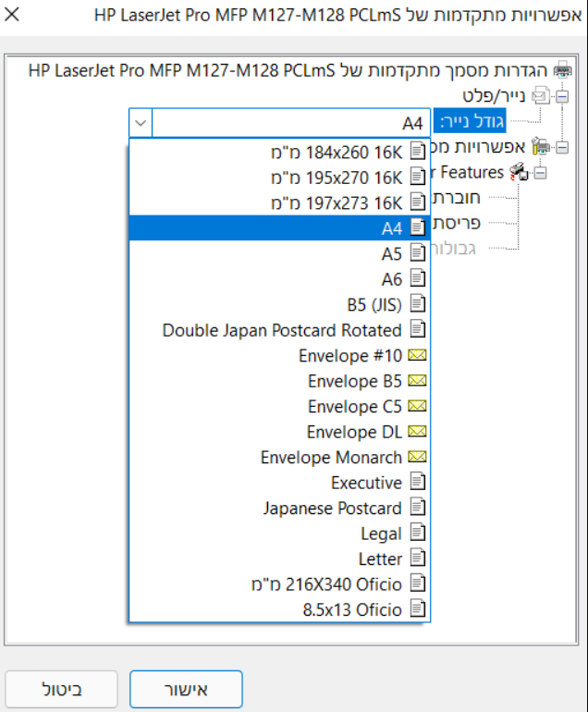Close the advanced options dialog
Image resolution: width=588 pixels, height=712 pixels.
pyautogui.click(x=12, y=15)
